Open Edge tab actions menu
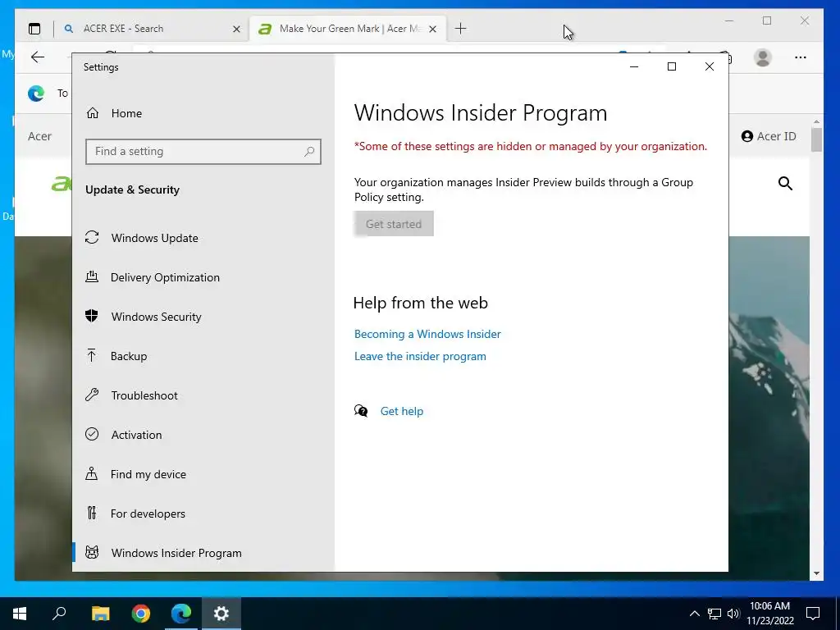The height and width of the screenshot is (630, 840). point(34,29)
